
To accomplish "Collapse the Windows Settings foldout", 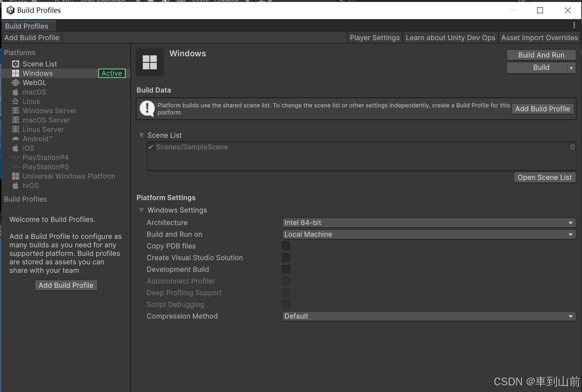I will coord(142,210).
